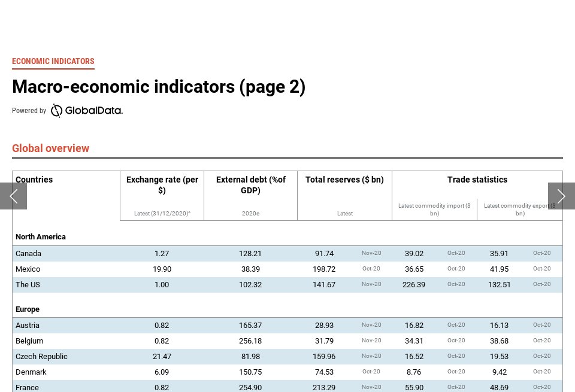The width and height of the screenshot is (575, 392).
Task: Click The US country name
Action: pos(28,285)
